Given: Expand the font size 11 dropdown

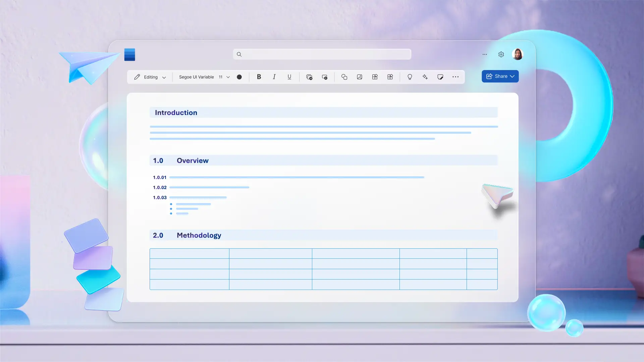Looking at the screenshot, I should click(228, 77).
